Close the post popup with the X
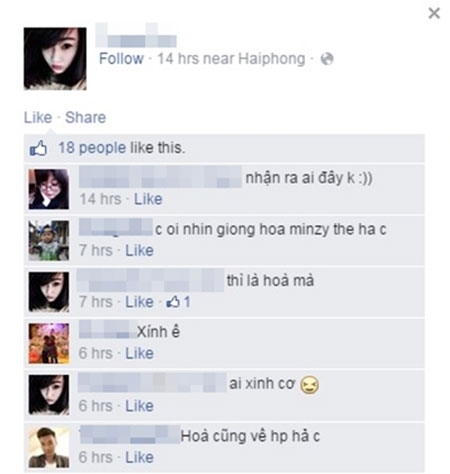 [434, 13]
